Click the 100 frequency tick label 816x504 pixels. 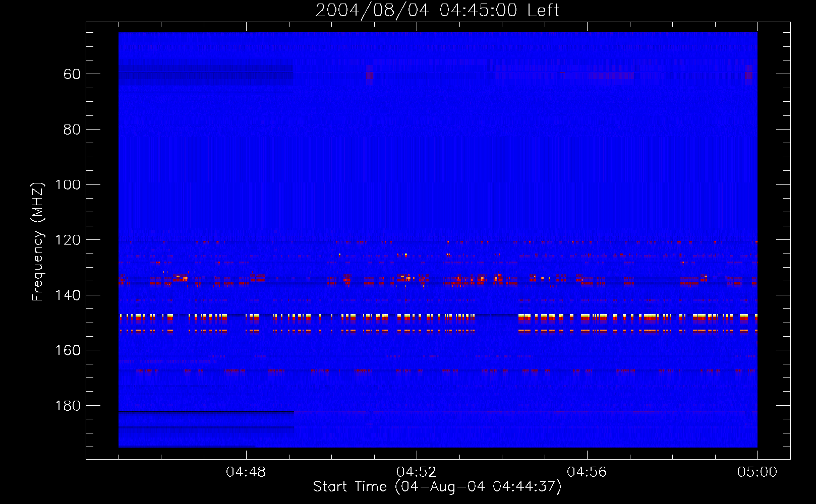pyautogui.click(x=68, y=185)
